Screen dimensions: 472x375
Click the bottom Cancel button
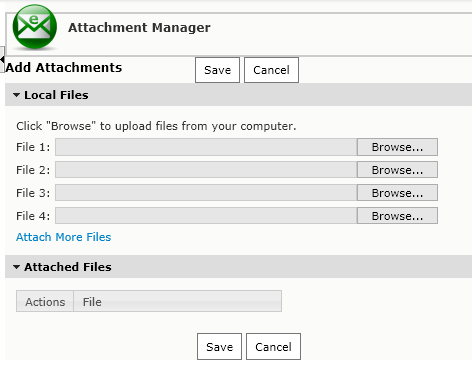coord(273,347)
